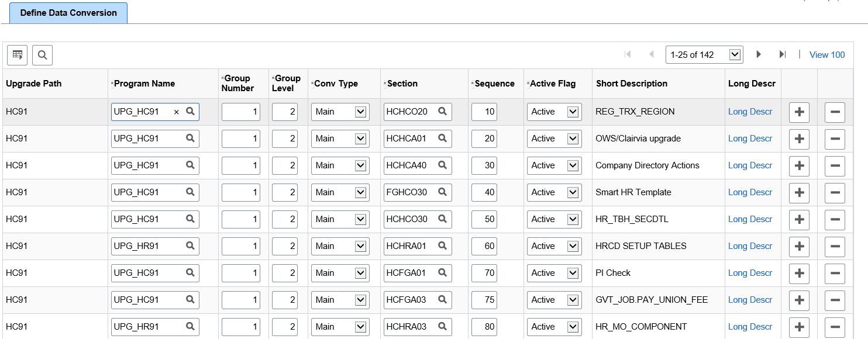
Task: Select the Sequence field containing 40
Action: (x=484, y=192)
